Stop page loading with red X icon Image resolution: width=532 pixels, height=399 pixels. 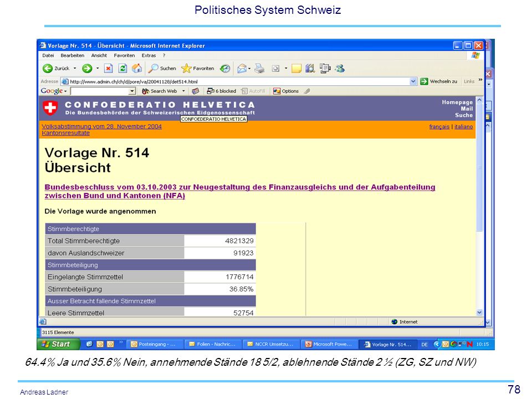click(108, 69)
